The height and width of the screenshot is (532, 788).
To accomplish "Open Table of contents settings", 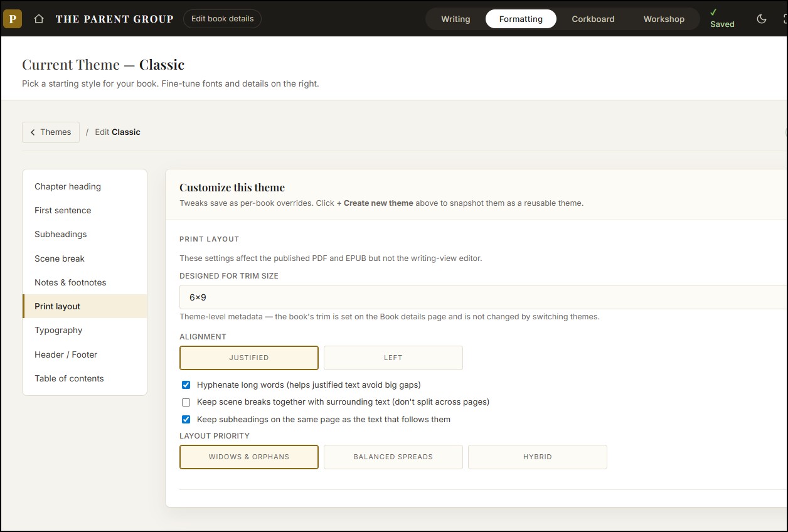I will (85, 378).
